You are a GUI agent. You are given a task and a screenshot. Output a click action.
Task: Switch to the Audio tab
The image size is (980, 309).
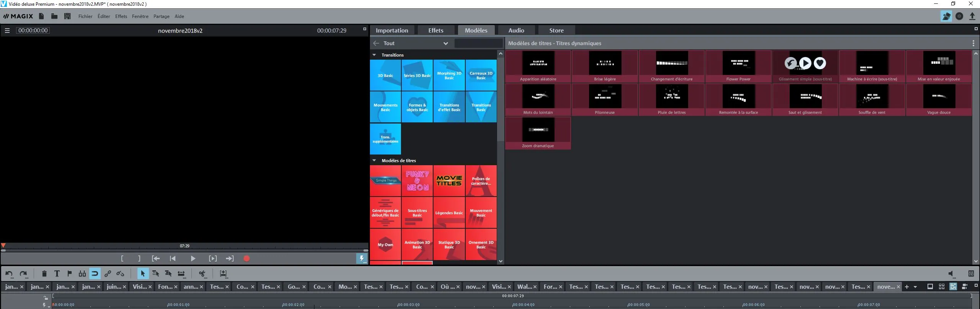coord(516,30)
